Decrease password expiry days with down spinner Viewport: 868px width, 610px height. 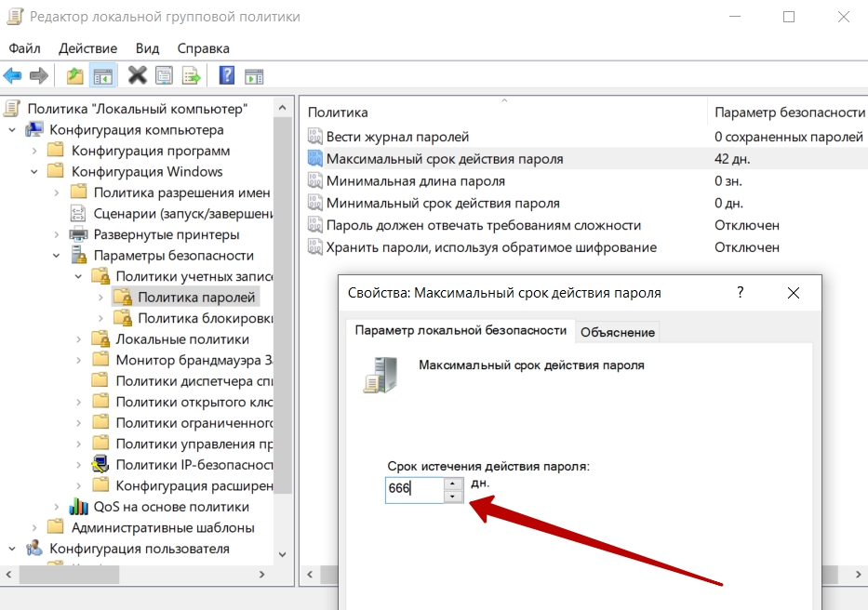coord(453,497)
